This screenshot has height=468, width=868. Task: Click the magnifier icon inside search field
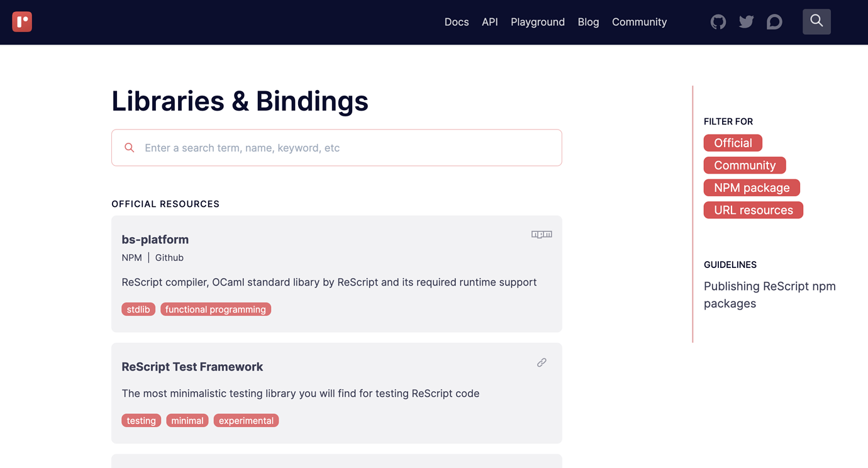[x=130, y=148]
